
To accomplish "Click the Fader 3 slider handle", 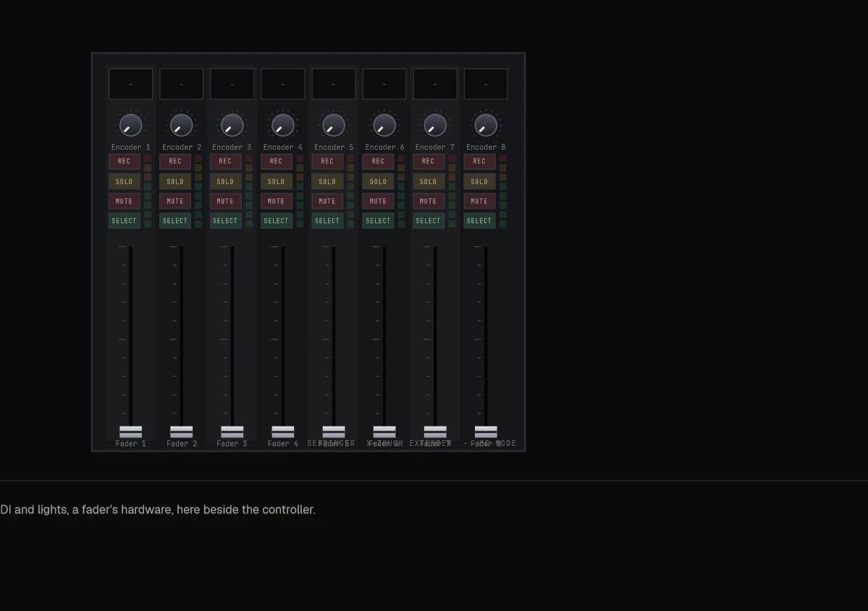I will pos(232,431).
